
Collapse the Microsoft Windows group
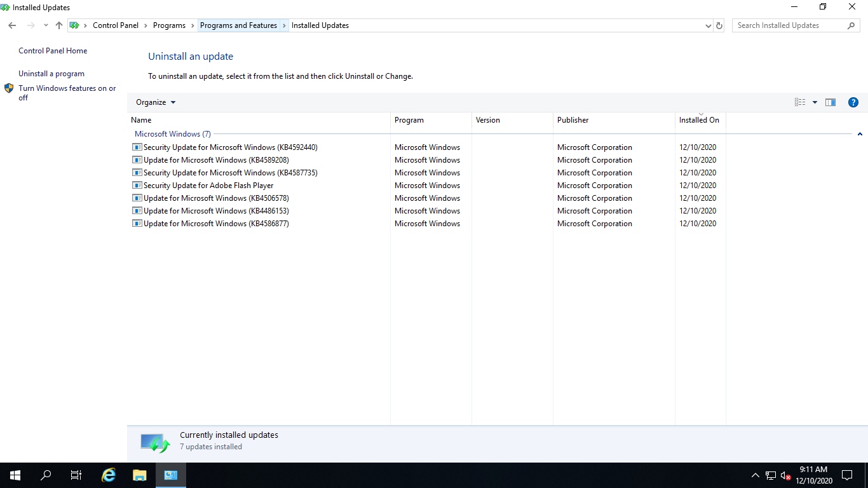click(x=860, y=134)
